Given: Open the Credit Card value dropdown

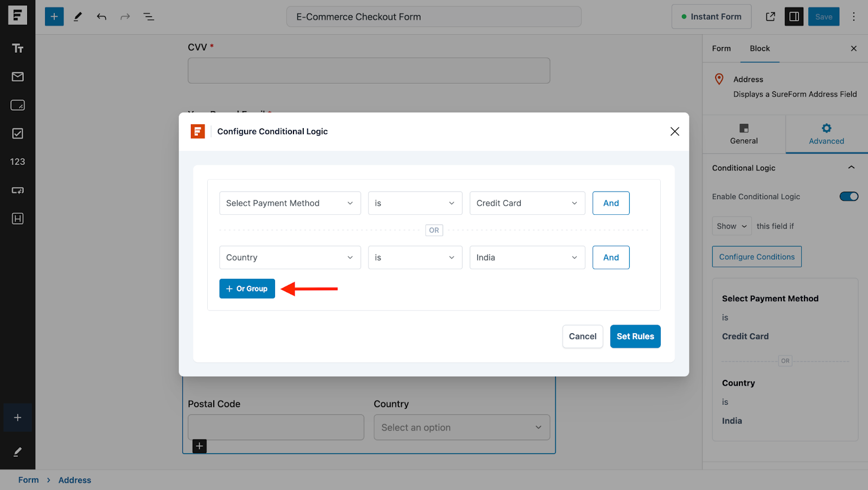Looking at the screenshot, I should 527,203.
